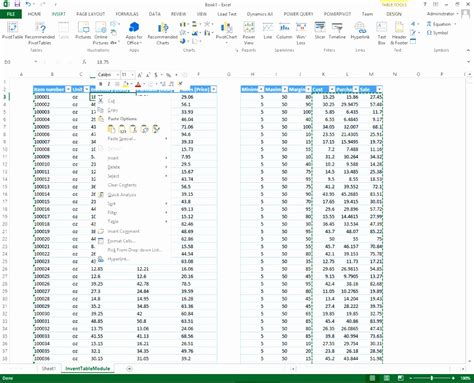Screen dimensions: 474x383
Task: Open the Equation dropdown
Action: coord(455,24)
